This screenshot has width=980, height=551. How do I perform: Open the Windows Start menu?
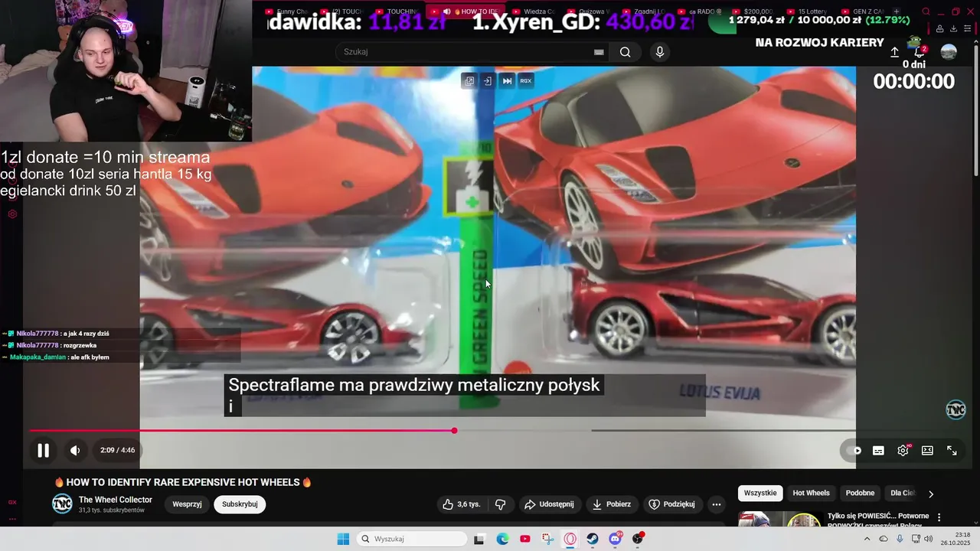[x=343, y=539]
